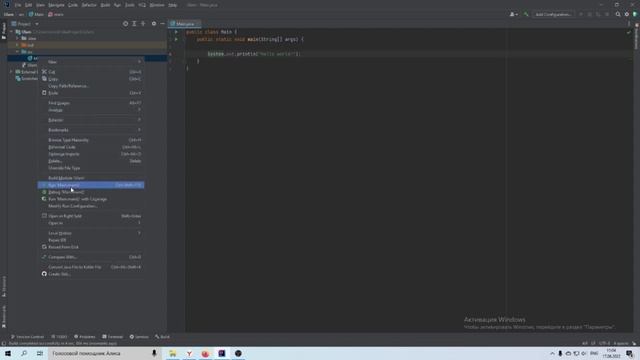640x360 pixels.
Task: Choose Optimize Imports entry
Action: 91,154
